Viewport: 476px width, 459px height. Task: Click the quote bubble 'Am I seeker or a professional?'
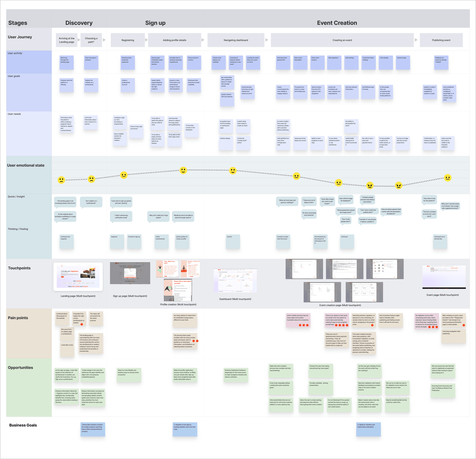tap(91, 201)
